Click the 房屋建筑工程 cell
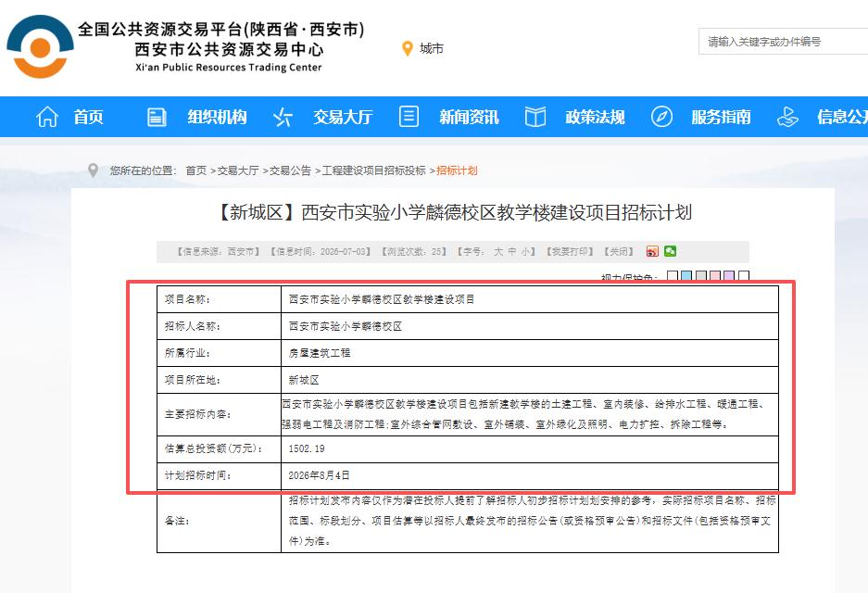 tap(530, 353)
